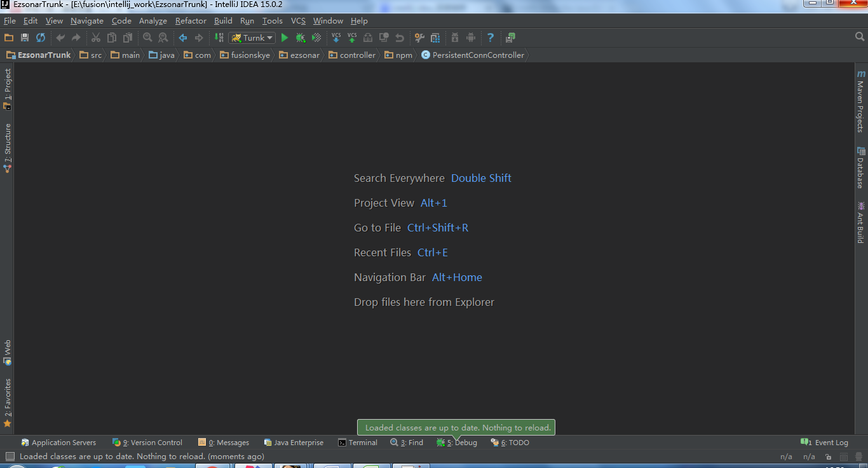
Task: Copy using the toolbar copy icon
Action: tap(112, 38)
